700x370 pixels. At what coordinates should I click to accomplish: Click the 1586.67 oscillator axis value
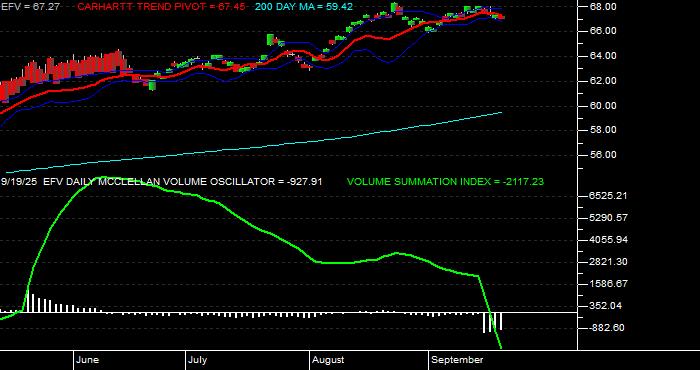click(609, 284)
